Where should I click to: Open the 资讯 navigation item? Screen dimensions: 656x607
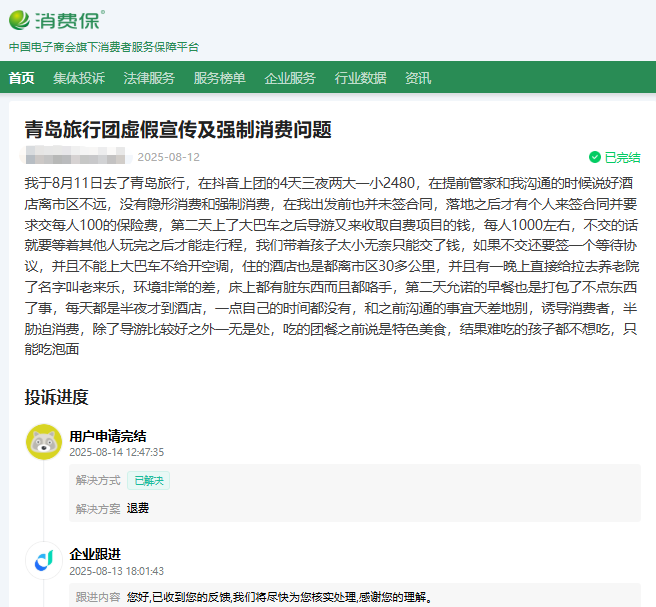[x=418, y=78]
